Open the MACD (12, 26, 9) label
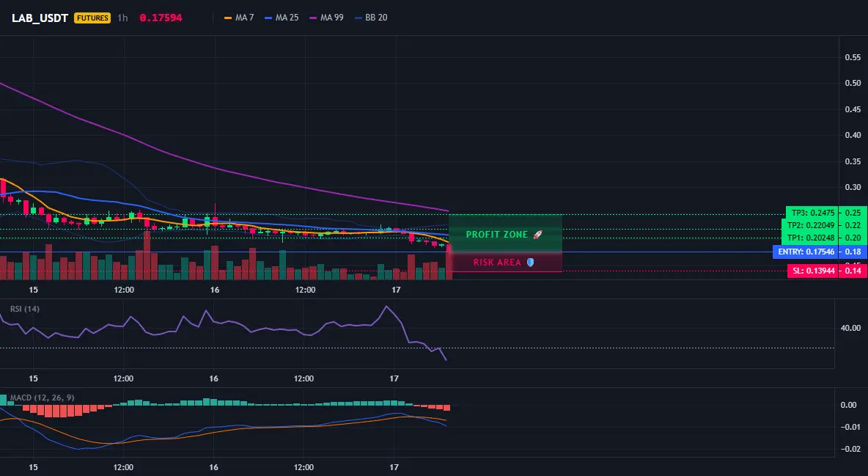868x476 pixels. (x=42, y=398)
